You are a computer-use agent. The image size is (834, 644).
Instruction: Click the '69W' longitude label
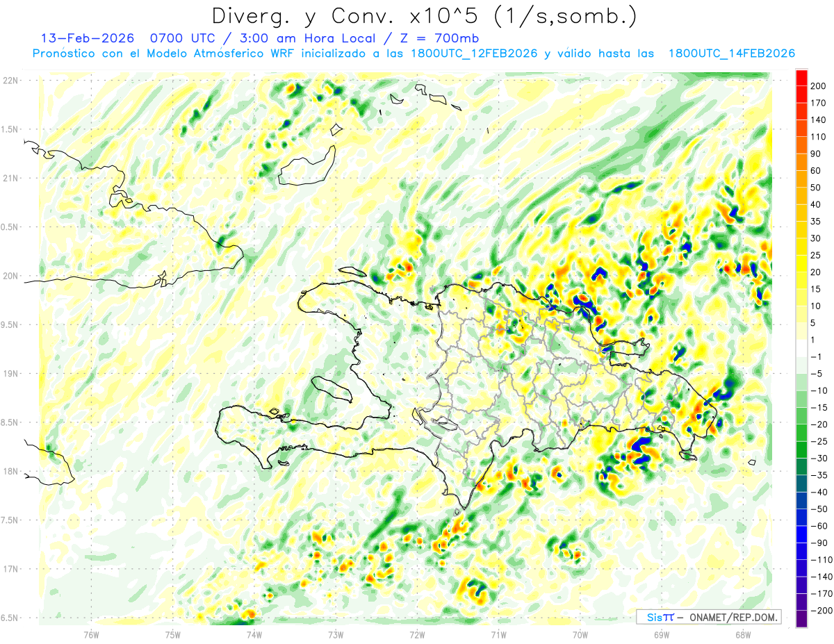(661, 634)
